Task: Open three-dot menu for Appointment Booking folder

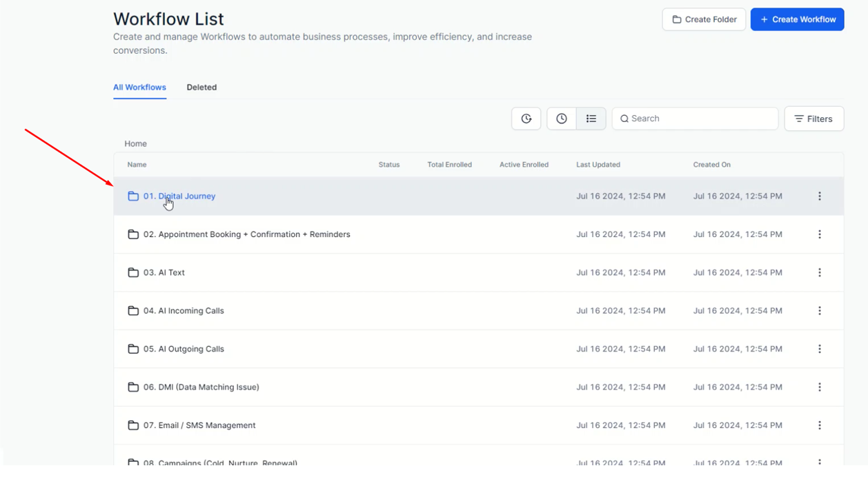Action: pos(819,234)
